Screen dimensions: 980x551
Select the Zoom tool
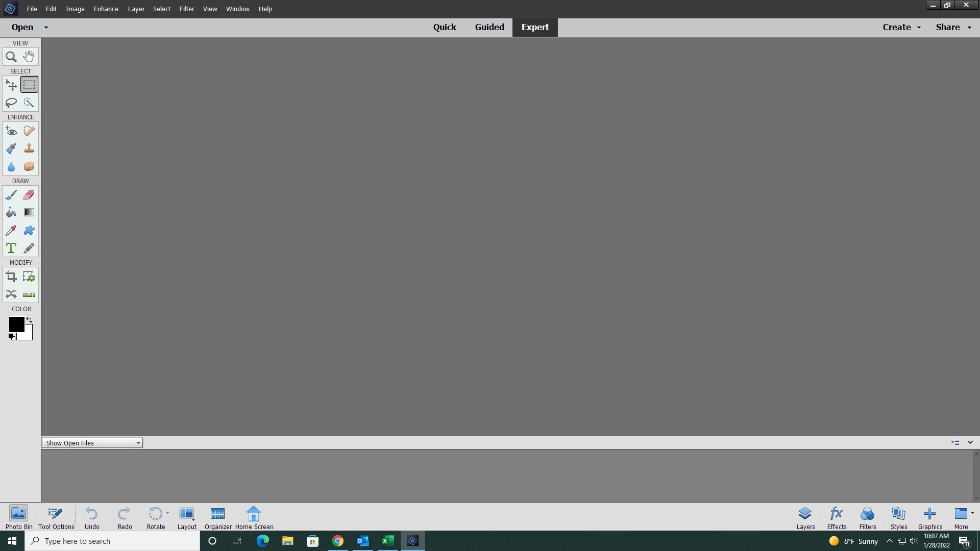pos(11,57)
